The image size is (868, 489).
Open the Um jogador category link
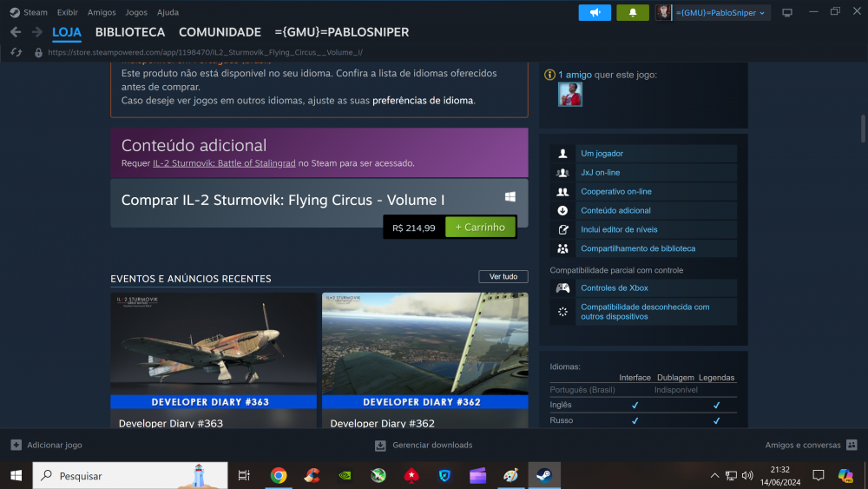[x=602, y=154]
